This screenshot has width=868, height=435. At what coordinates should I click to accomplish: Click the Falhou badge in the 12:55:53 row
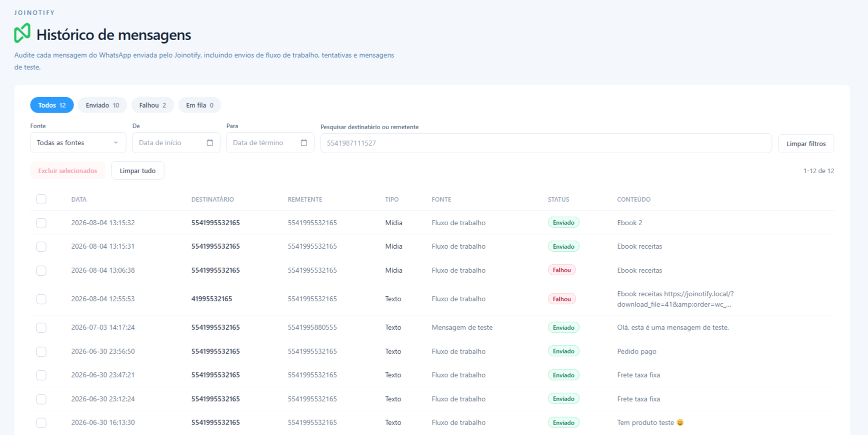point(562,299)
